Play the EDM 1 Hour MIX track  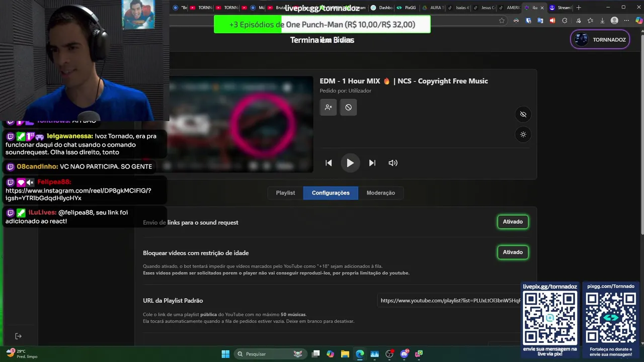pos(350,163)
